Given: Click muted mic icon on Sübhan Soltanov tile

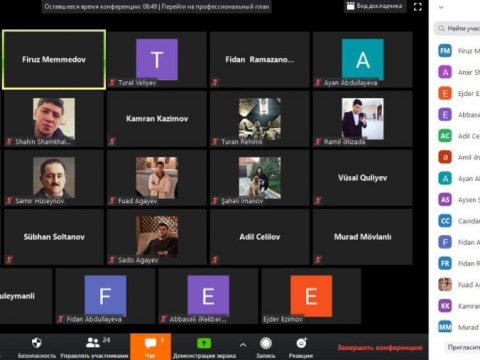Looking at the screenshot, I should pyautogui.click(x=9, y=259).
